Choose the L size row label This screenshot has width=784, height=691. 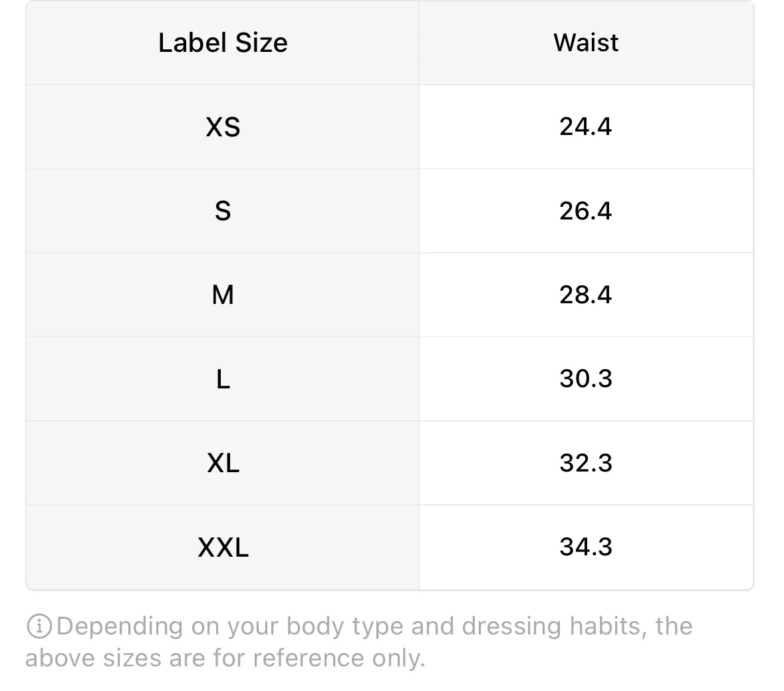pyautogui.click(x=223, y=379)
